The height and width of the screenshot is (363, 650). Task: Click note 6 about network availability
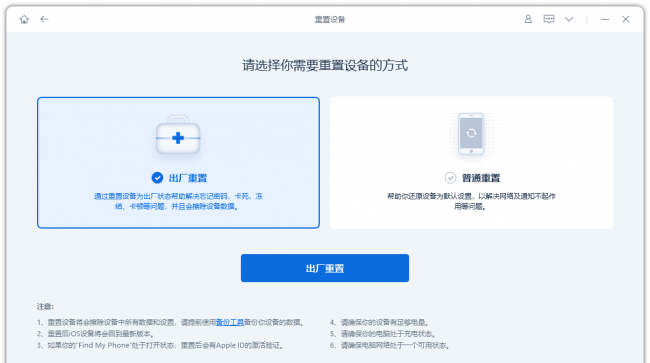tap(390, 345)
